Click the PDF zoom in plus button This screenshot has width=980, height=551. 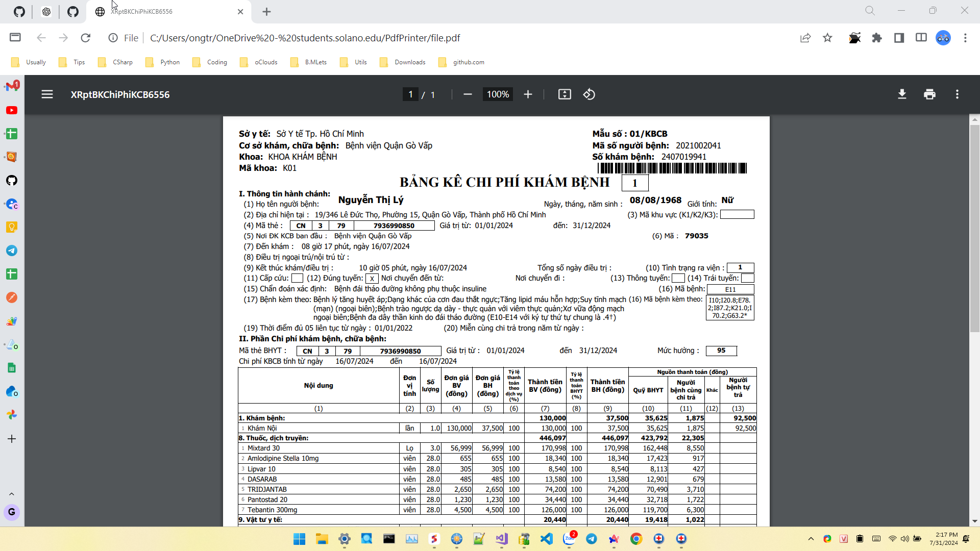coord(528,94)
